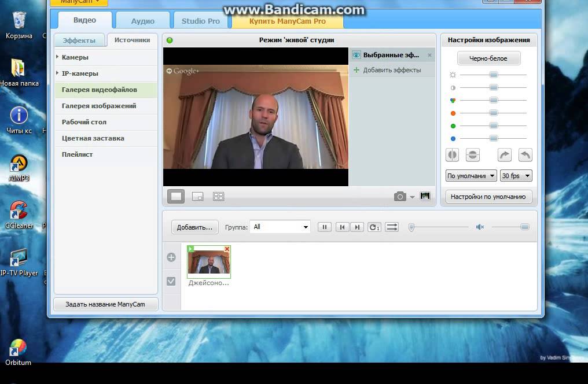Click the contrast slider handle
Image resolution: width=588 pixels, height=384 pixels.
click(x=494, y=88)
